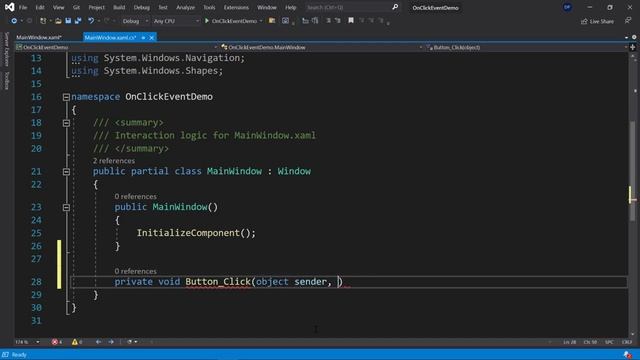
Task: Click the toolbar icon left of the indent buttons
Action: tap(285, 21)
